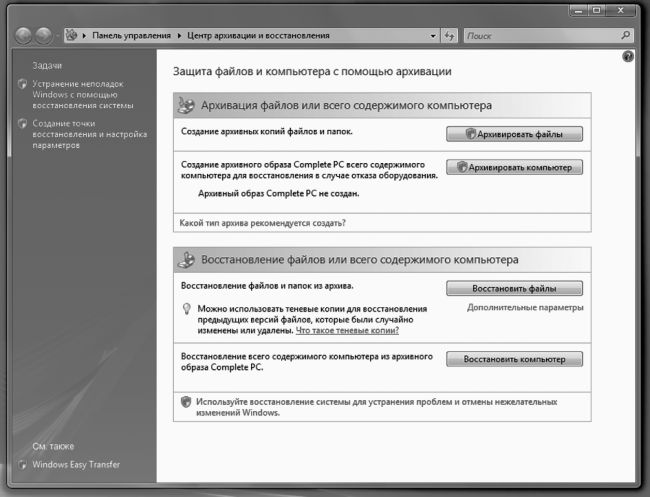Open 'Дополнительные параметры' link
Image resolution: width=650 pixels, height=497 pixels.
tap(525, 308)
